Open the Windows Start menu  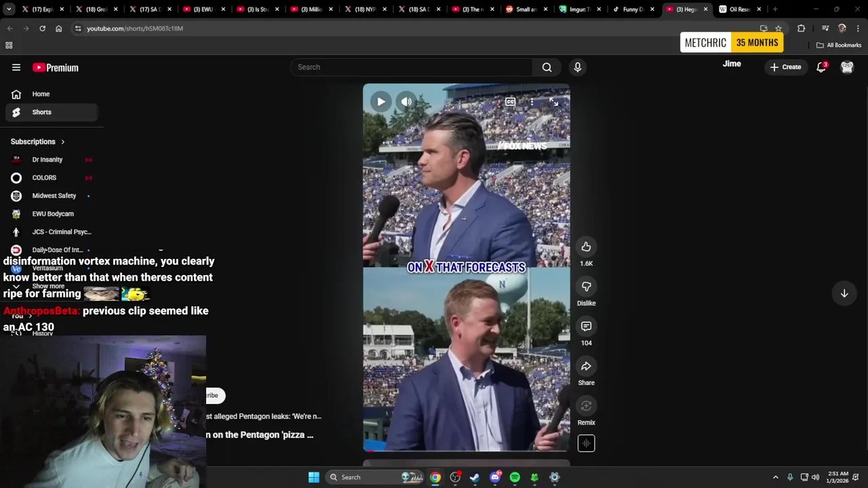313,477
